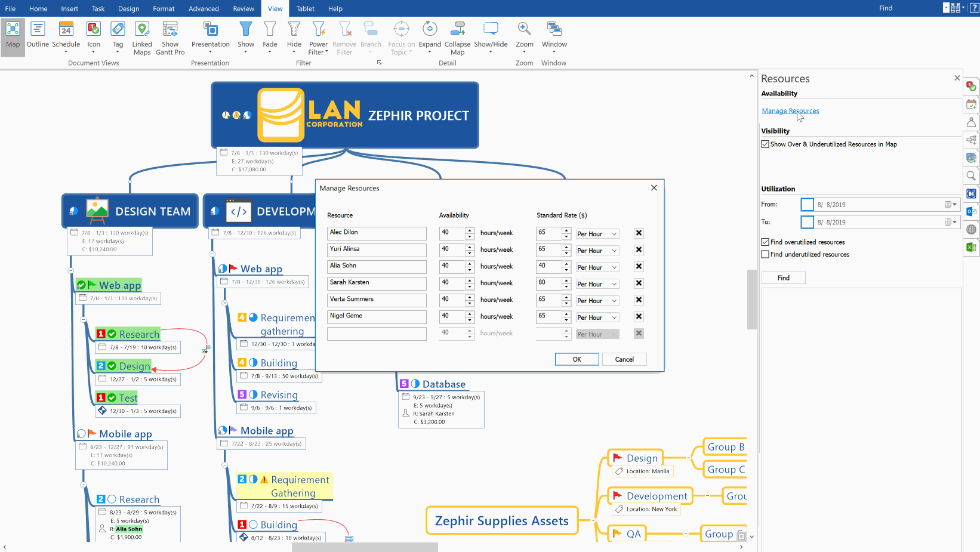Click the Manage Resources link
Viewport: 980px width, 552px height.
pyautogui.click(x=790, y=111)
